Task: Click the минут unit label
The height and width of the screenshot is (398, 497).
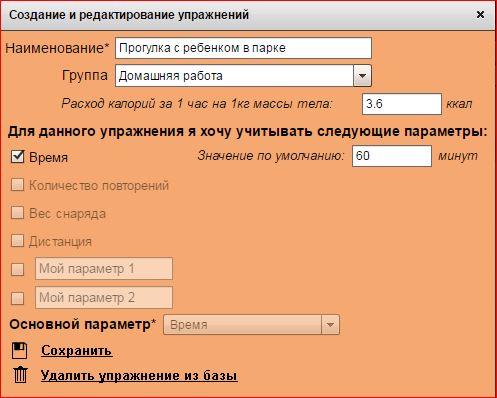Action: click(458, 156)
